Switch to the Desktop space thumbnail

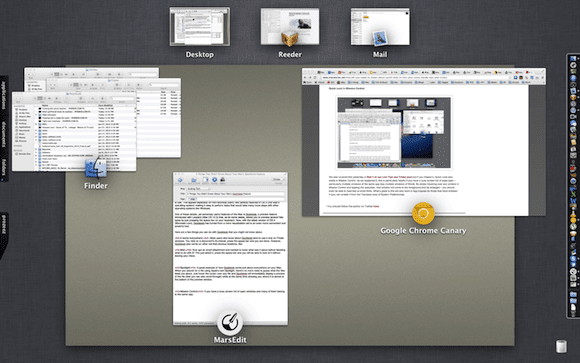pyautogui.click(x=200, y=27)
